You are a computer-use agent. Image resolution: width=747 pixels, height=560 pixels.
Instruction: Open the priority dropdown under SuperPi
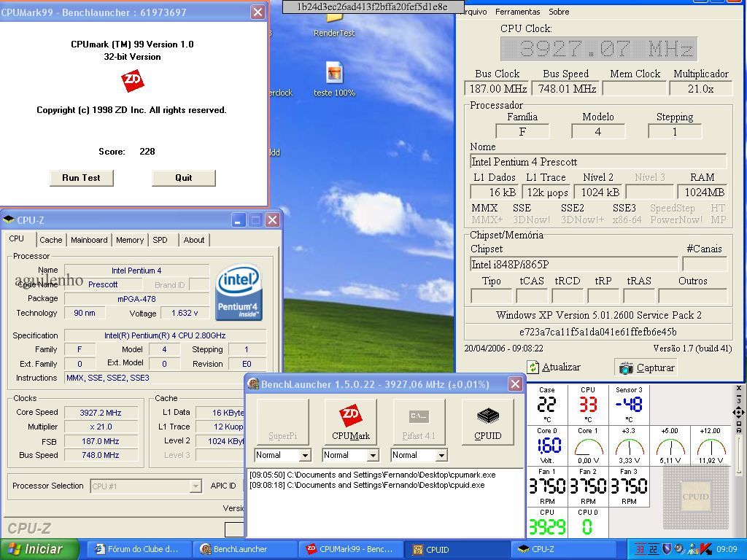[x=306, y=455]
